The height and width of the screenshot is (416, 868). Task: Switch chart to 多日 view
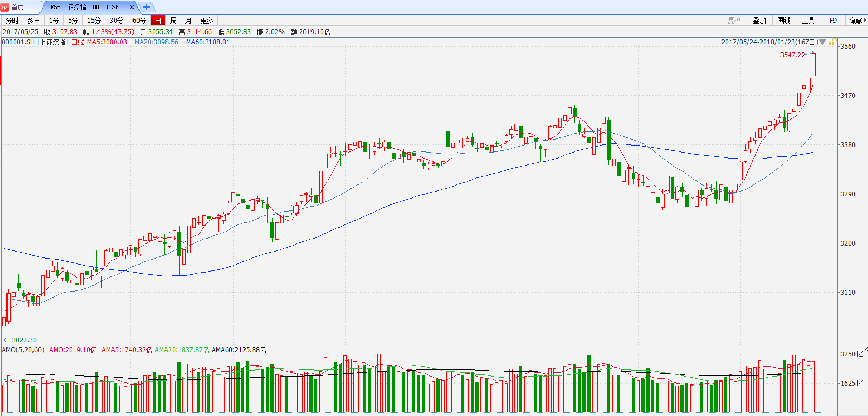click(34, 21)
